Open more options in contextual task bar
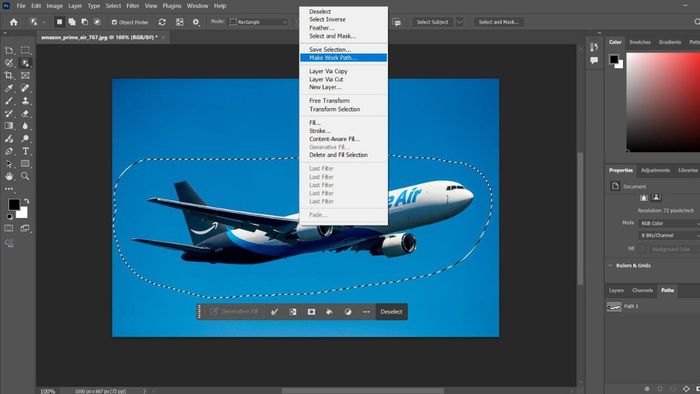The width and height of the screenshot is (700, 394). [367, 312]
